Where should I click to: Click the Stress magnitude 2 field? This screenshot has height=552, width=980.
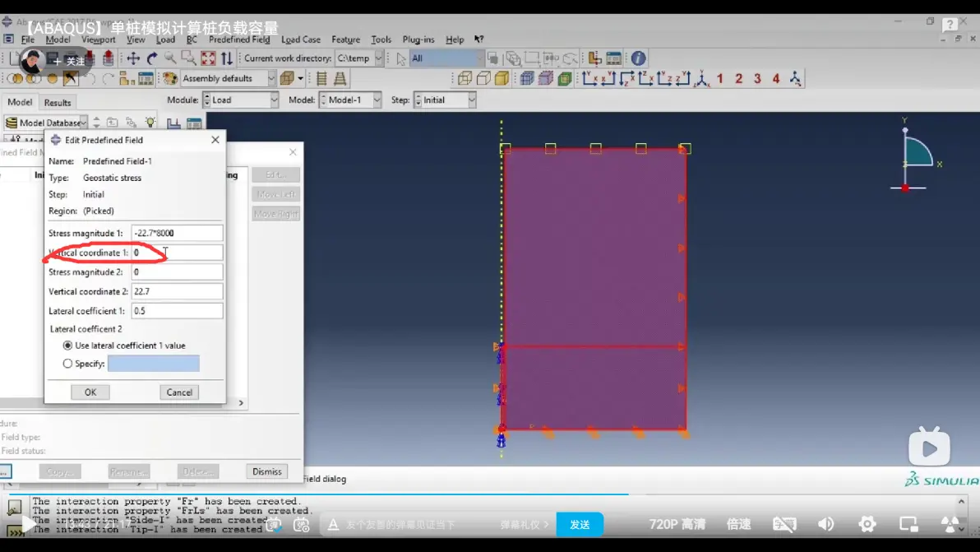[177, 272]
